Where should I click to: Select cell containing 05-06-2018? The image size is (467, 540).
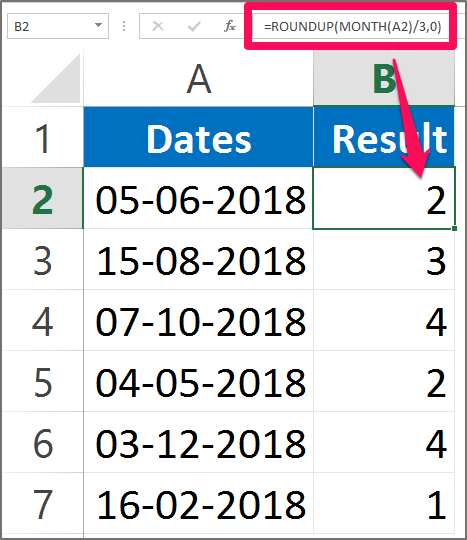click(198, 198)
